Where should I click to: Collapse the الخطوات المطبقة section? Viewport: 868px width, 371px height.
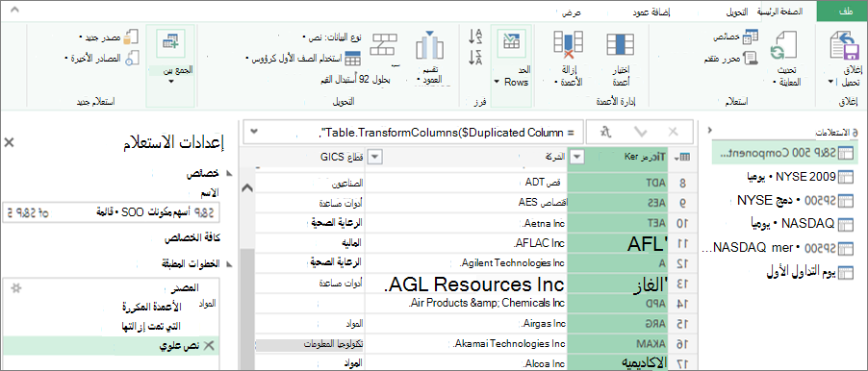click(x=230, y=263)
